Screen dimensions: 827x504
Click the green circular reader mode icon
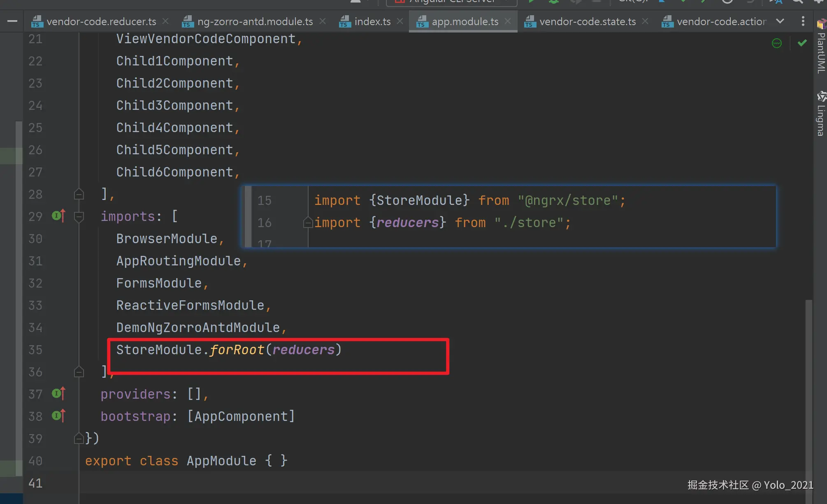click(x=776, y=43)
